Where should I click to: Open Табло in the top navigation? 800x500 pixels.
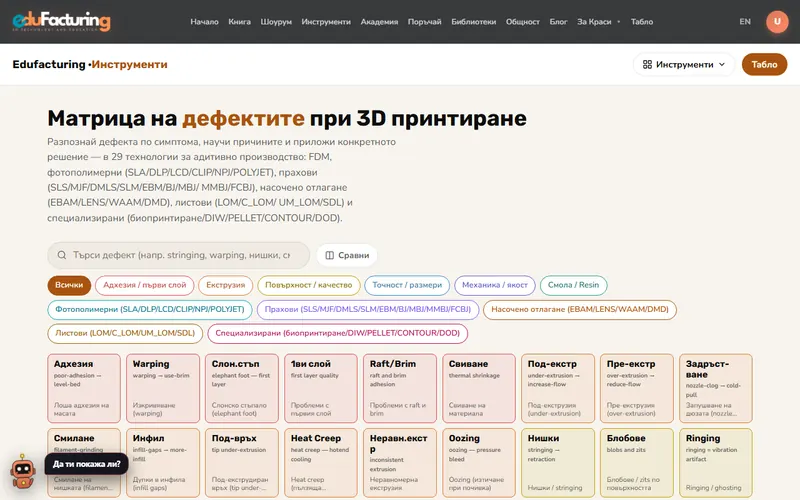tap(642, 22)
